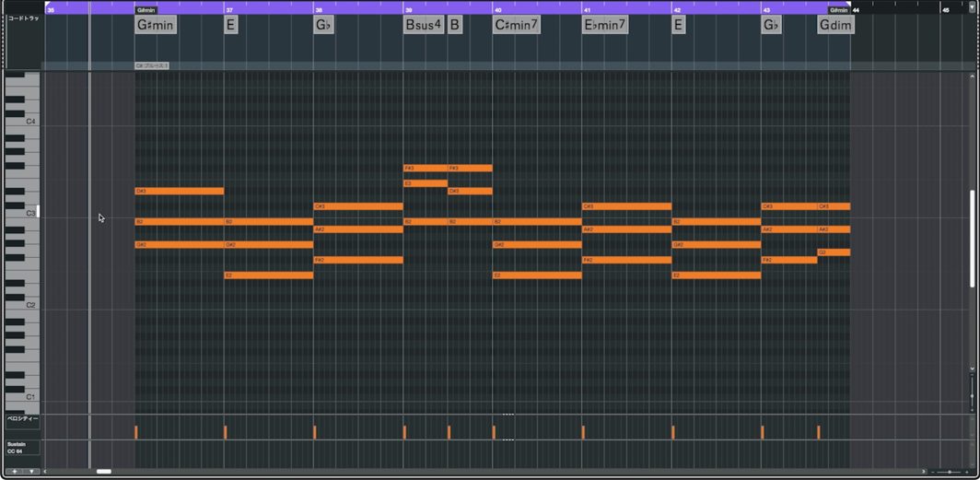Image resolution: width=980 pixels, height=480 pixels.
Task: Select the G2 note under Gdim chord
Action: 834,252
